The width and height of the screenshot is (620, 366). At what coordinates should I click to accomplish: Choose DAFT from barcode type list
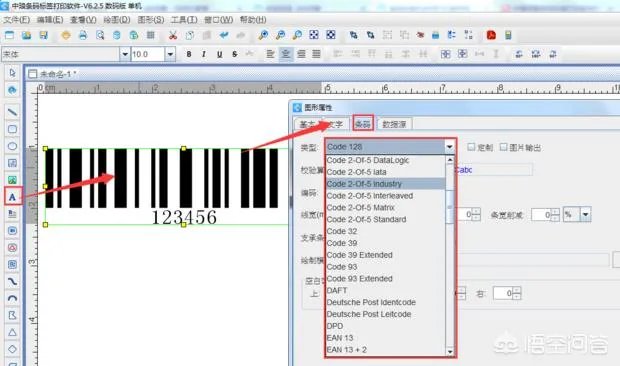point(386,291)
